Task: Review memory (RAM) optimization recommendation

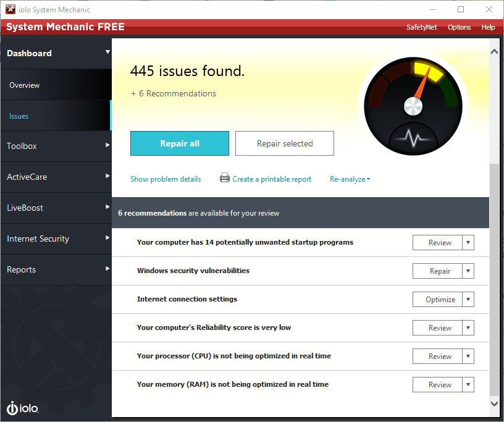Action: click(437, 384)
